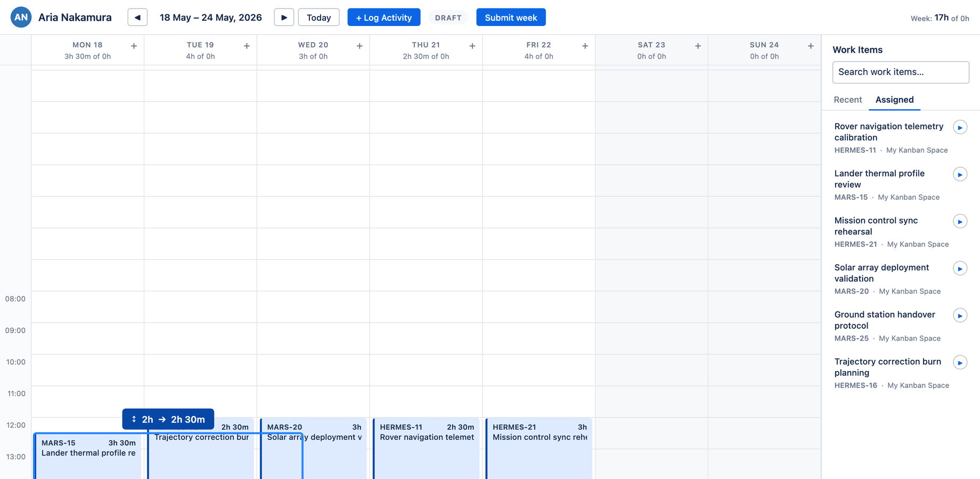Add entry on SUN 24 plus icon
The height and width of the screenshot is (479, 980).
[x=811, y=46]
